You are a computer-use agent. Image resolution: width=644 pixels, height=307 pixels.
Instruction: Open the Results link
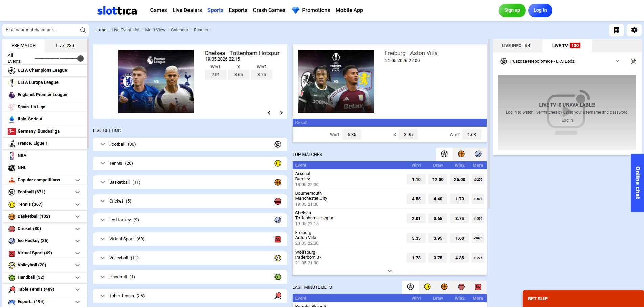pos(201,30)
